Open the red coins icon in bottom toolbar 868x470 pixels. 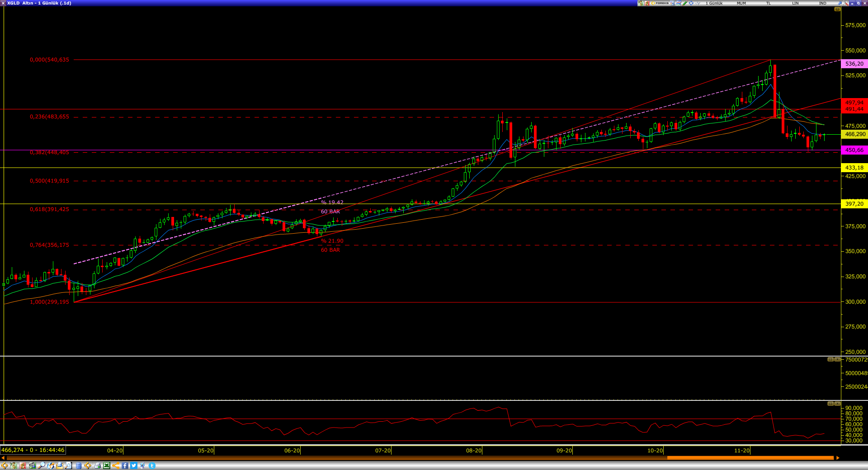(x=23, y=465)
